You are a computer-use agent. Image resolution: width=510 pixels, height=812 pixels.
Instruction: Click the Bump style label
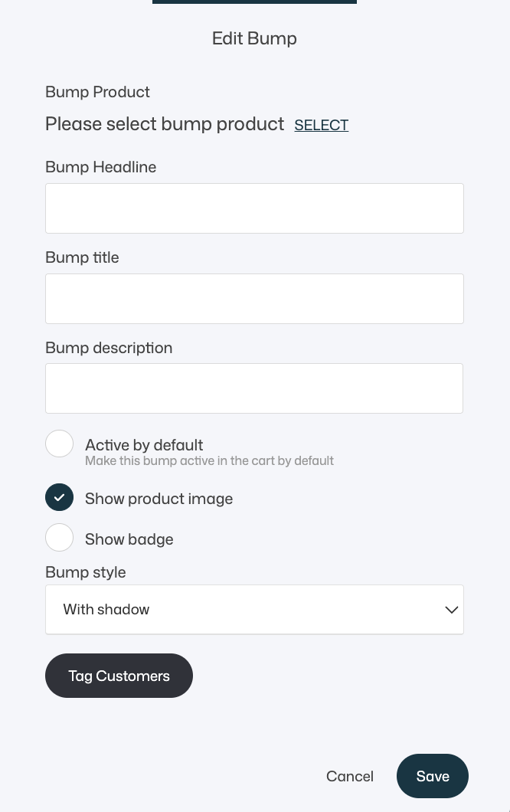86,572
